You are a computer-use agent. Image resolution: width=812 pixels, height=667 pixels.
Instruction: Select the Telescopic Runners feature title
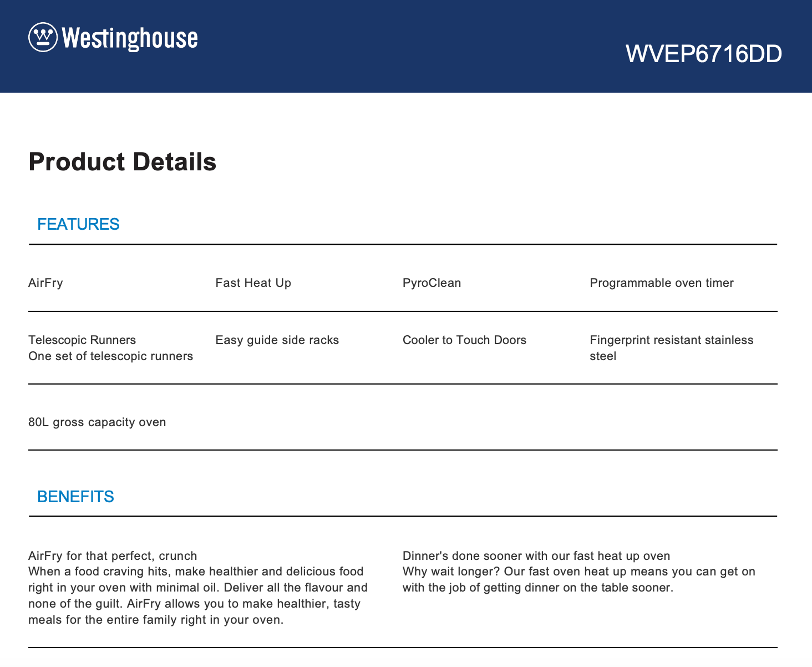pos(82,340)
